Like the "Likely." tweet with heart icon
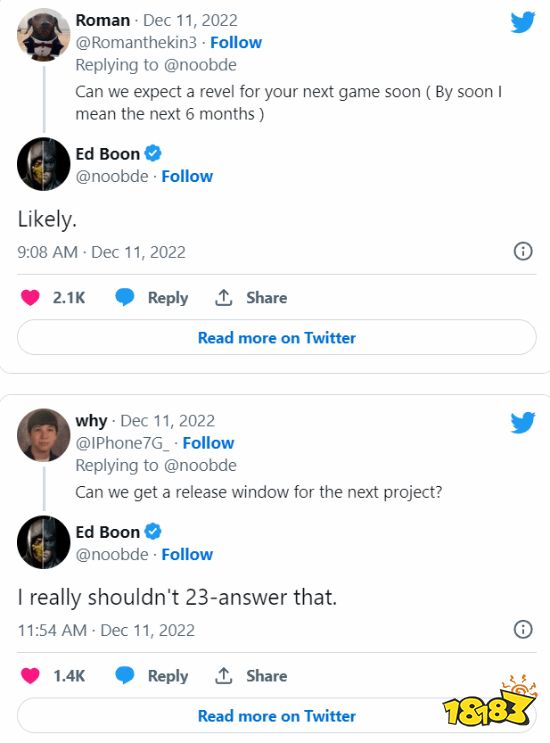Image resolution: width=550 pixels, height=743 pixels. pyautogui.click(x=30, y=298)
